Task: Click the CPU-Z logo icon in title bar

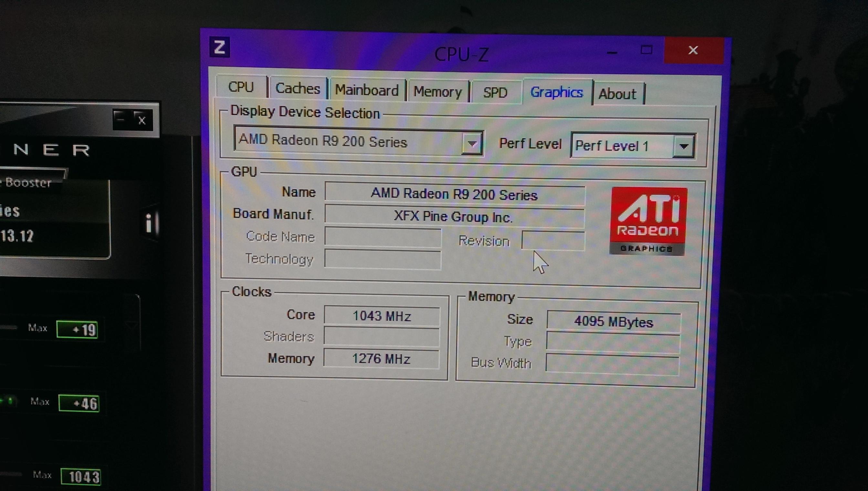Action: coord(219,47)
